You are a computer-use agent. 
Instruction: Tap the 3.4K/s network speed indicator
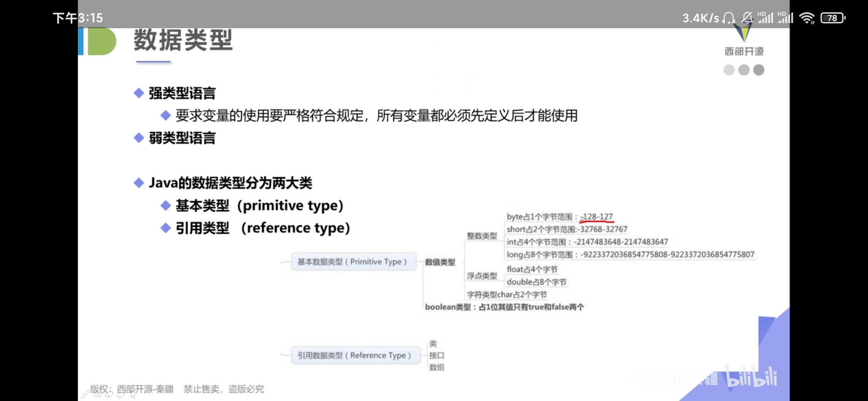(x=700, y=18)
